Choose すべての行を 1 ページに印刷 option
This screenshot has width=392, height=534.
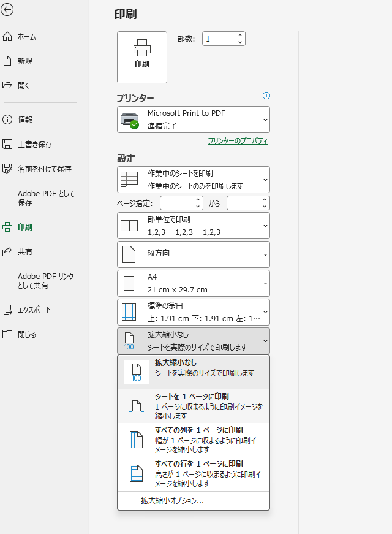[x=194, y=473]
